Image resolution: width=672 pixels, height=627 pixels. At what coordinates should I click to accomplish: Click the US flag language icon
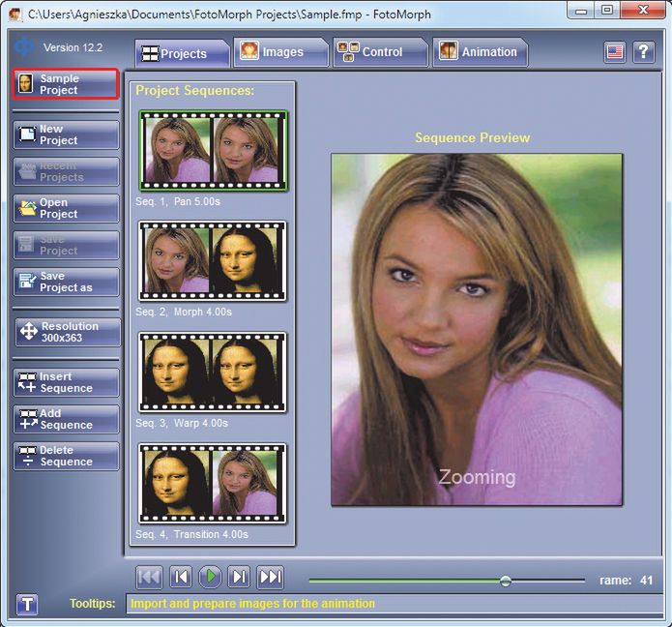click(615, 52)
